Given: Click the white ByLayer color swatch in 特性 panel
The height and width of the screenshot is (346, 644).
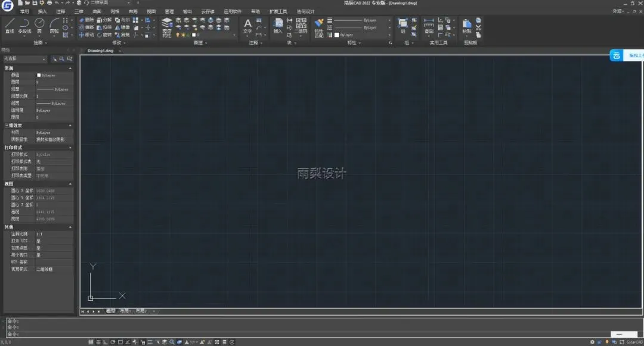Looking at the screenshot, I should pos(337,35).
